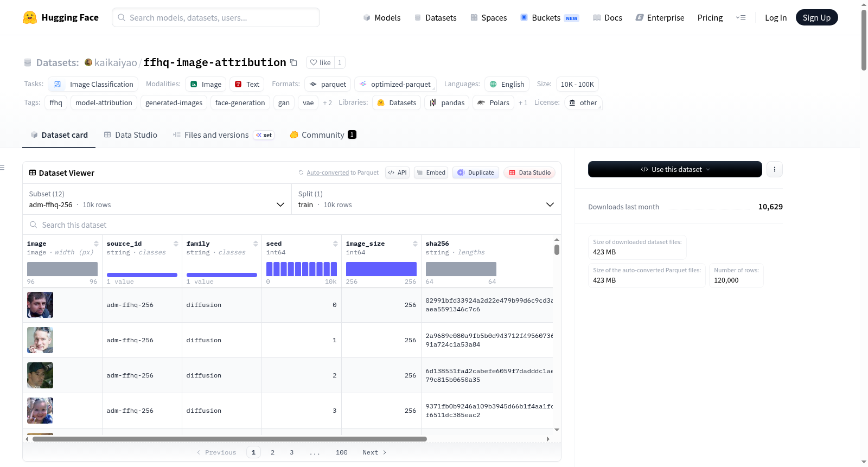Open Docs in the navbar
Screen dimensions: 868x467
(x=608, y=17)
